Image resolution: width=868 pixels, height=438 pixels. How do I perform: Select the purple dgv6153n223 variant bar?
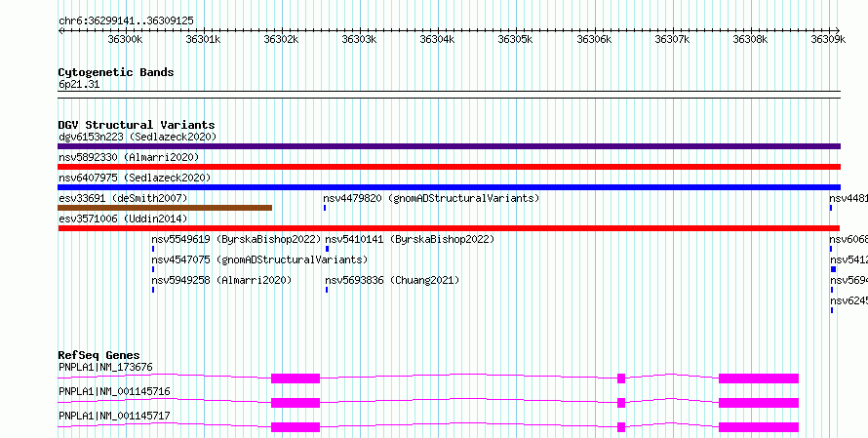click(449, 146)
